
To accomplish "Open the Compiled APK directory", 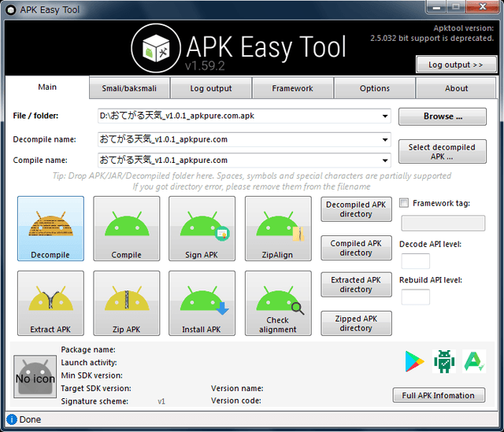I will pos(356,248).
